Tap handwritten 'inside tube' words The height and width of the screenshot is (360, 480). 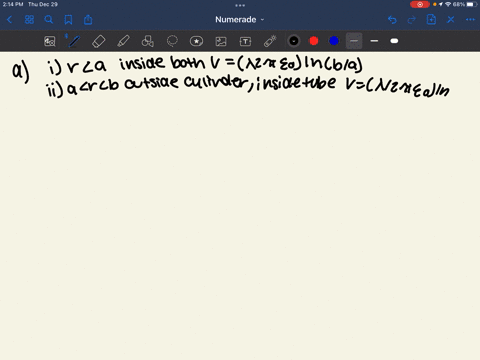(296, 83)
